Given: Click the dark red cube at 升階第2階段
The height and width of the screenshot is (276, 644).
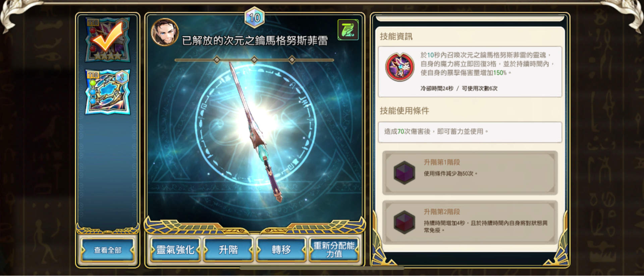Looking at the screenshot, I should (404, 222).
